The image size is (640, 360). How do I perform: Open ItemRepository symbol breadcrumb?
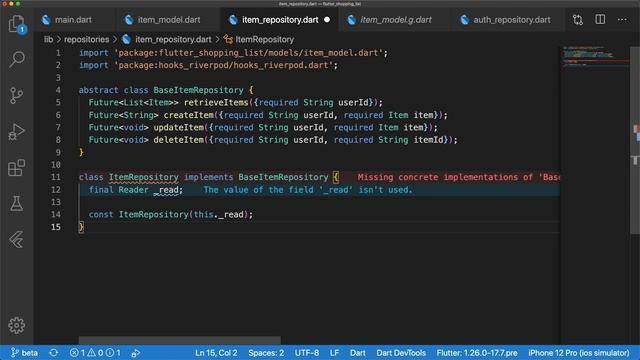click(264, 40)
